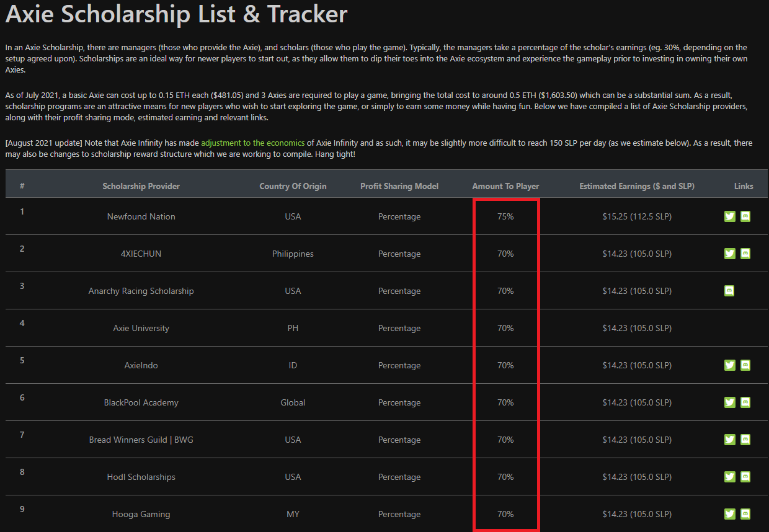Viewport: 769px width, 532px height.
Task: Select 'Bread Winners Guild | BWG' name
Action: point(141,440)
